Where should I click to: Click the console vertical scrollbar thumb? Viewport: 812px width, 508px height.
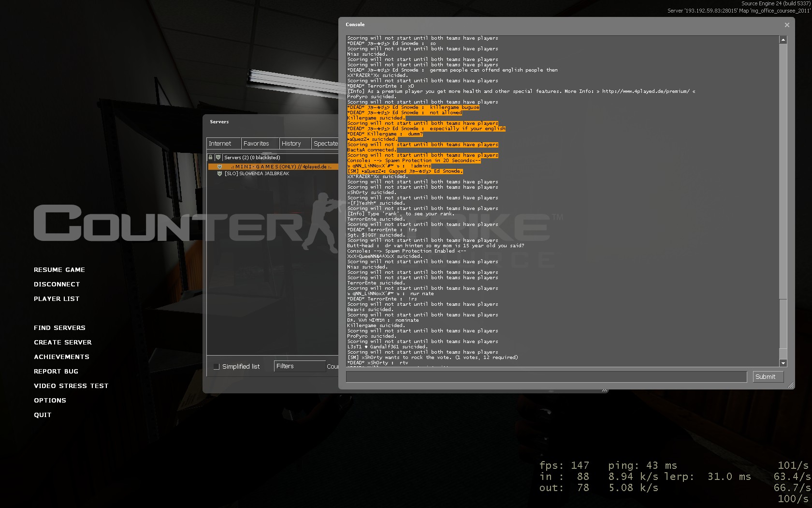[783, 323]
